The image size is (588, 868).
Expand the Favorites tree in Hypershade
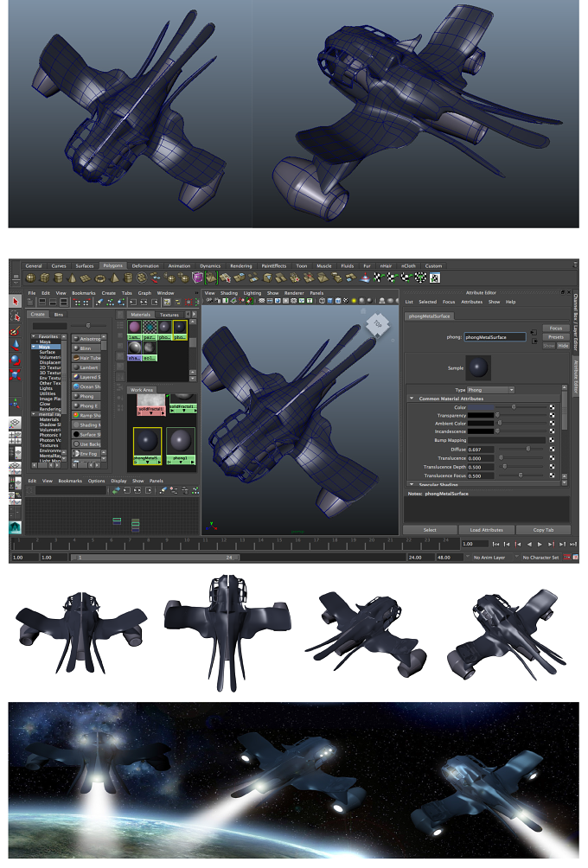coord(34,336)
